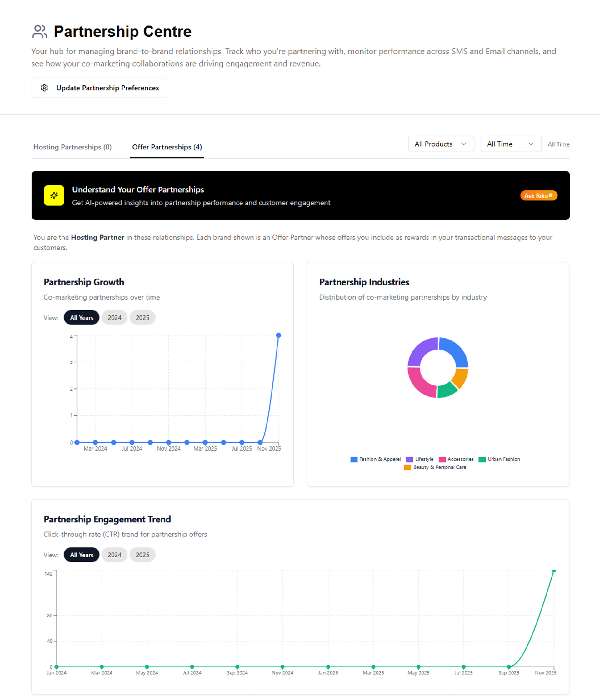Click the purple Lifestyle legend icon
Image resolution: width=600 pixels, height=700 pixels.
tap(410, 460)
